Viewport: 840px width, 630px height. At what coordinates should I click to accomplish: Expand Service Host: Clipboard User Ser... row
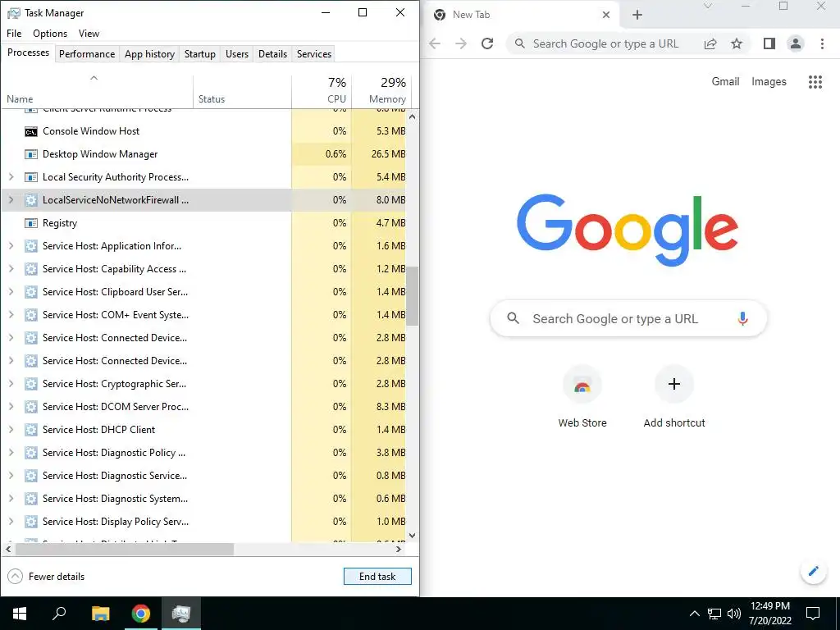click(11, 292)
